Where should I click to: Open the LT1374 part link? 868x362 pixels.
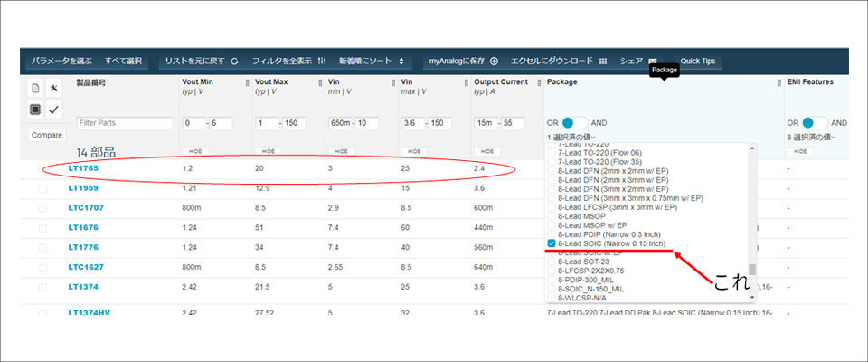click(x=83, y=287)
